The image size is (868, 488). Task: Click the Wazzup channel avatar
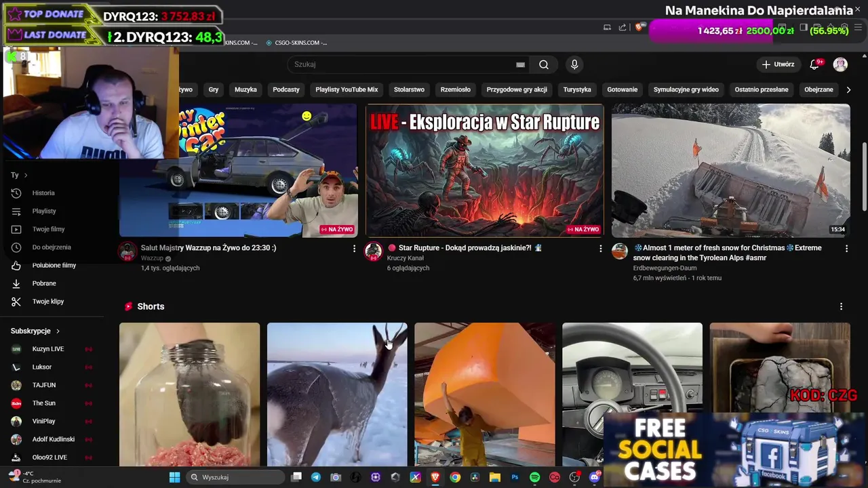coord(127,251)
